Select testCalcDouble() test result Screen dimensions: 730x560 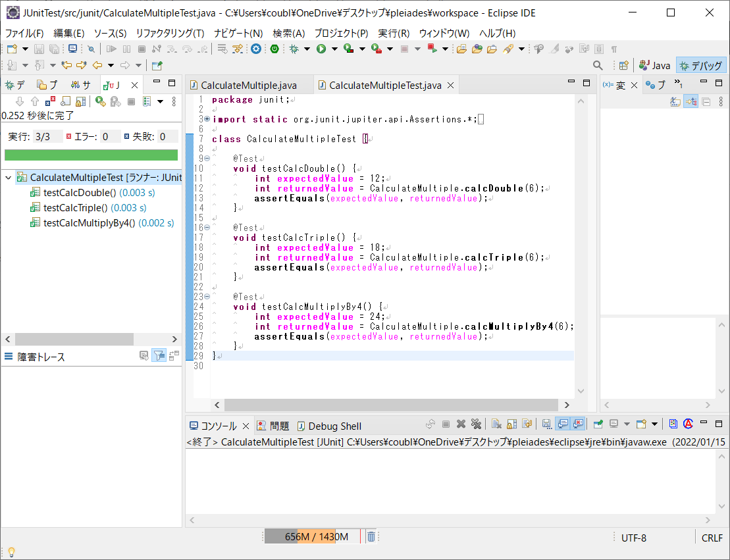coord(92,193)
